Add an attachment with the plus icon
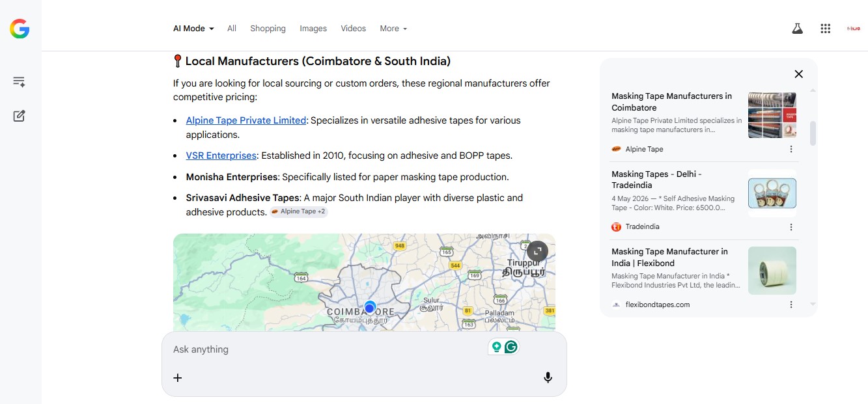The height and width of the screenshot is (404, 868). tap(178, 377)
